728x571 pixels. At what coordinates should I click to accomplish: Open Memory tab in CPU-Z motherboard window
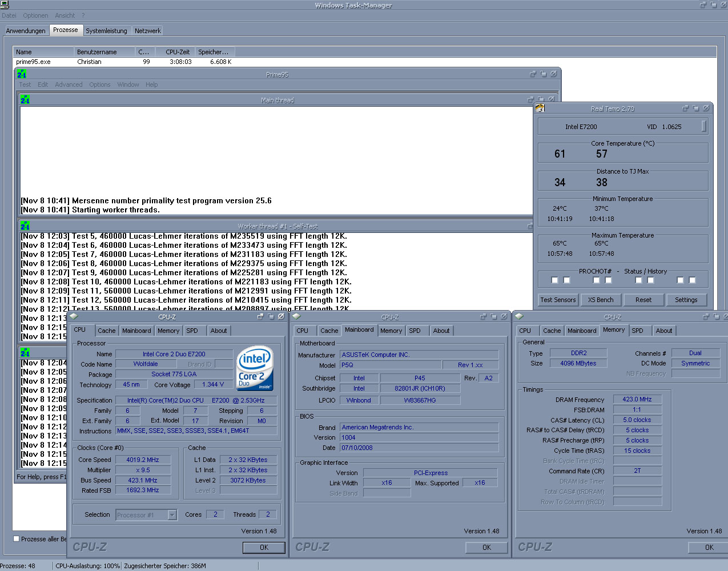click(x=391, y=331)
